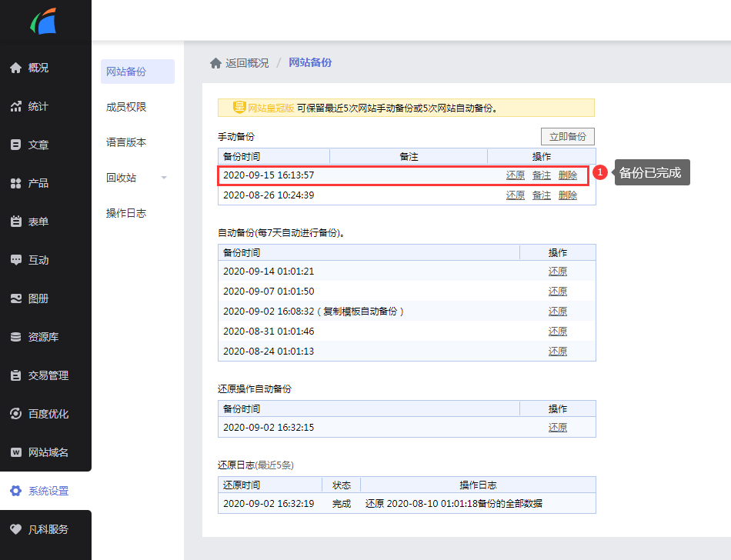The width and height of the screenshot is (731, 560).
Task: Click the document icon beside 文章
Action: click(x=16, y=145)
